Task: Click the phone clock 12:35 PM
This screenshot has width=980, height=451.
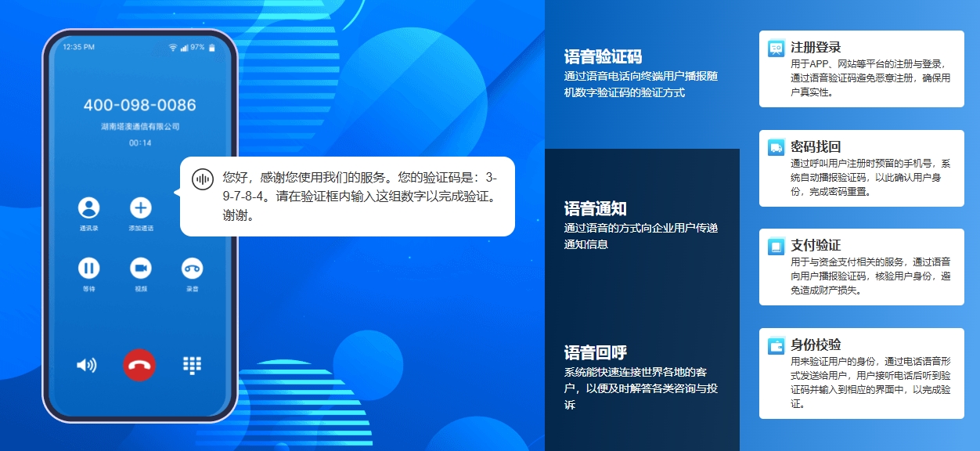Action: coord(78,48)
